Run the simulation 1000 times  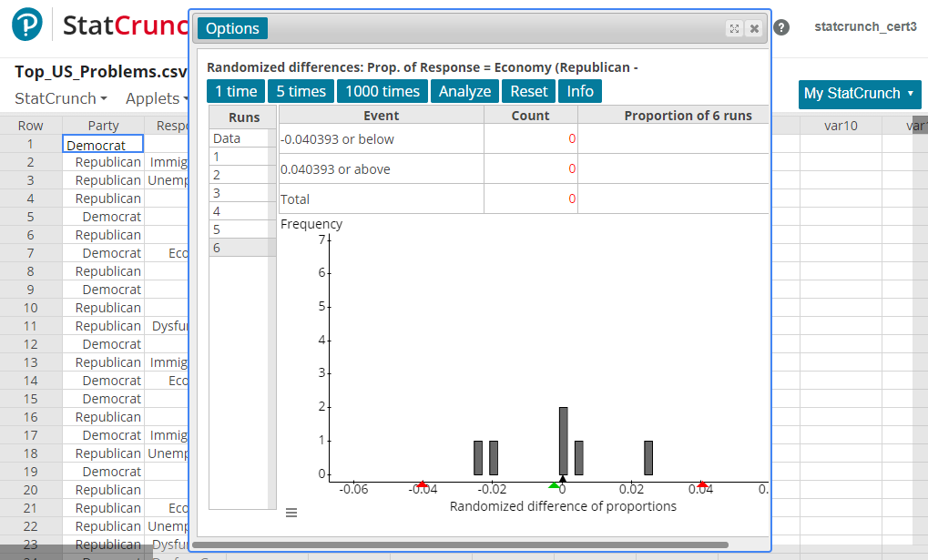pos(382,91)
